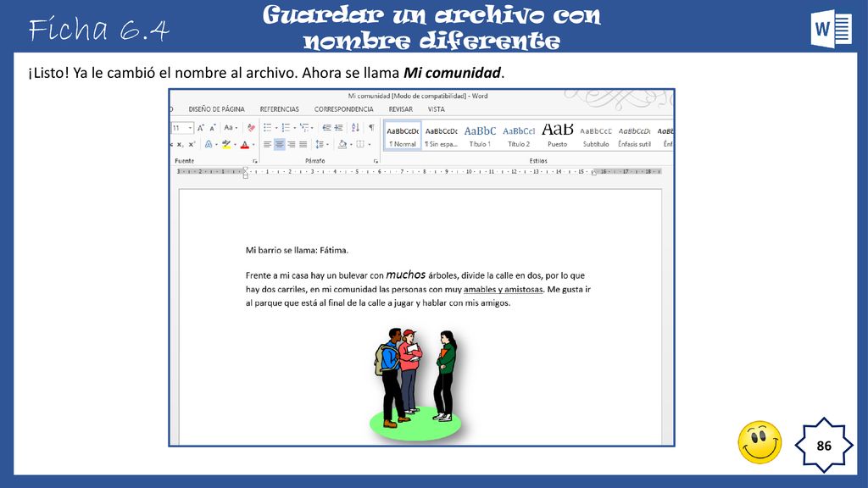Open the font size dropdown

pyautogui.click(x=190, y=128)
